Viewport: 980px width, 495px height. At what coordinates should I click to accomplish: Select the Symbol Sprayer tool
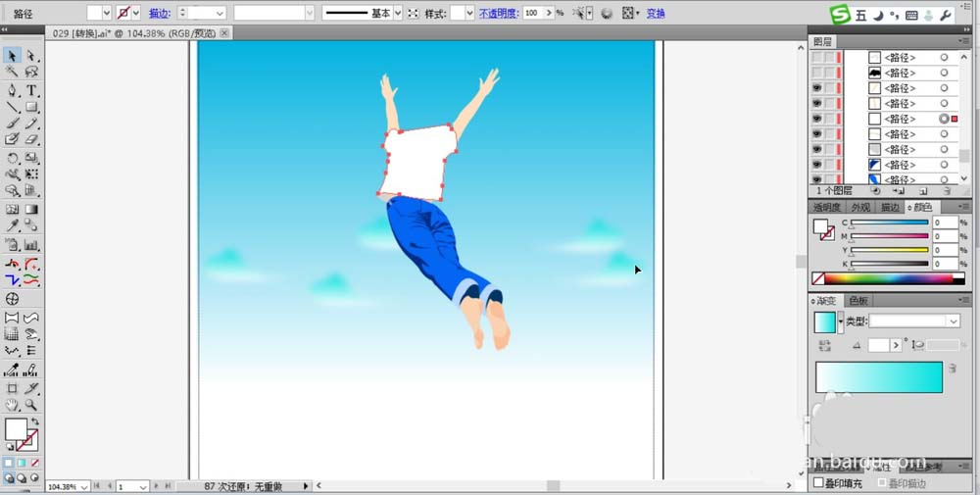coord(12,244)
